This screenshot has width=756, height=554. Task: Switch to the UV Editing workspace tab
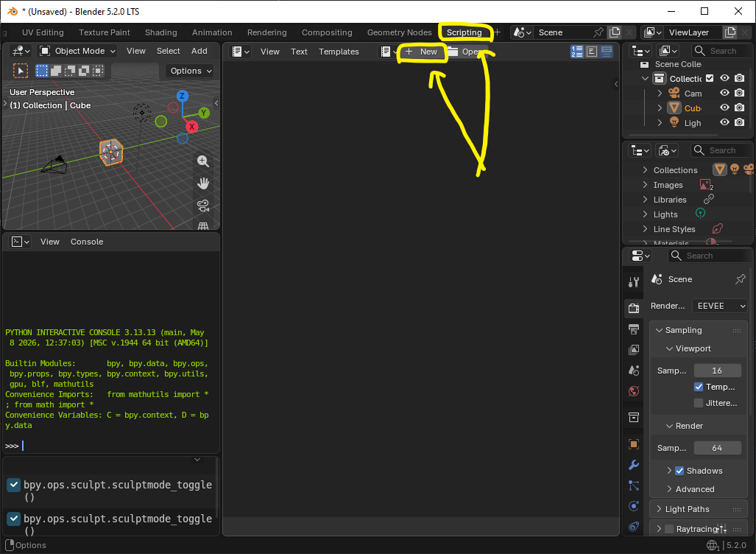pos(43,32)
